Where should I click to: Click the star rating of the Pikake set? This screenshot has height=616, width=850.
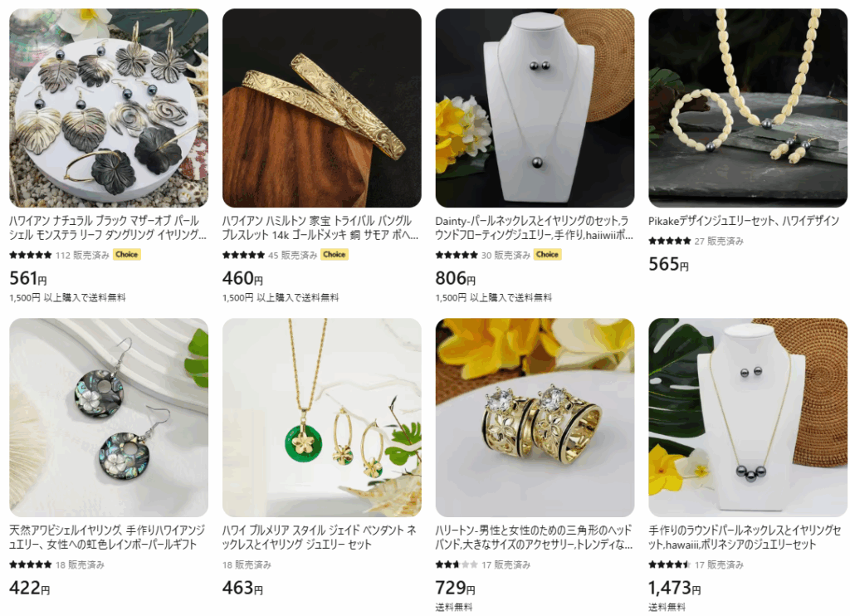(670, 241)
